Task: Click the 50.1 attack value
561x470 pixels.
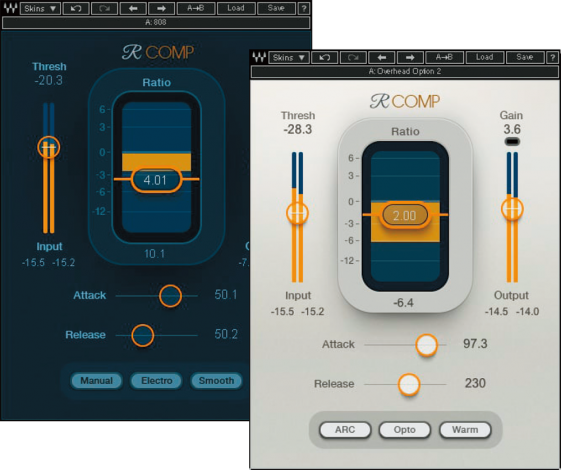Action: click(x=226, y=295)
